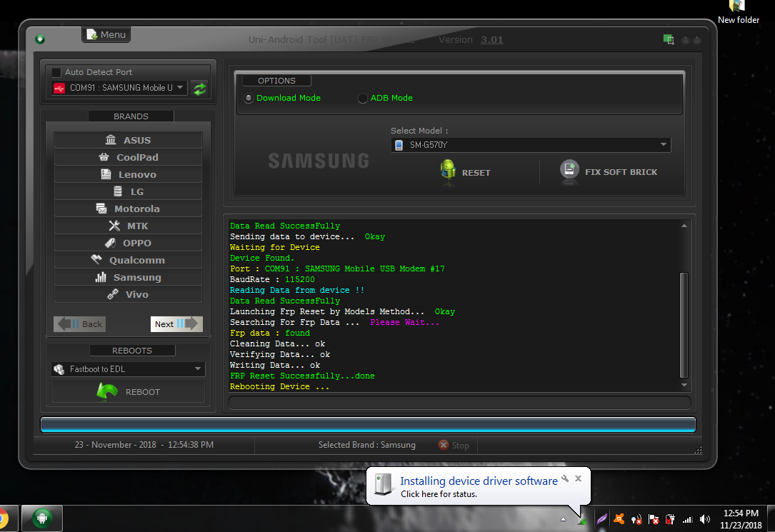The width and height of the screenshot is (775, 532).
Task: Select the Samsung brand
Action: tap(128, 277)
